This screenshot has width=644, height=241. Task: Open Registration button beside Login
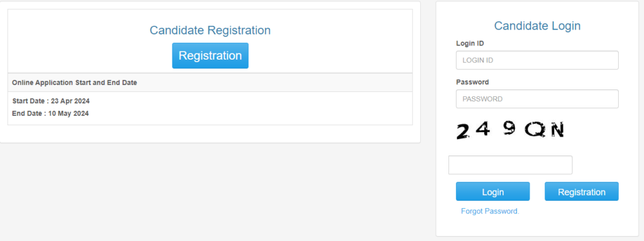click(x=581, y=192)
